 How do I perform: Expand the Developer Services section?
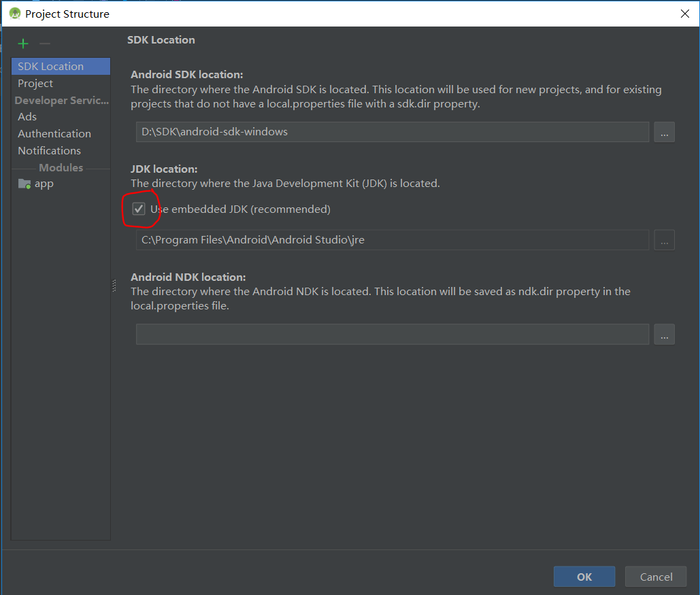point(61,100)
